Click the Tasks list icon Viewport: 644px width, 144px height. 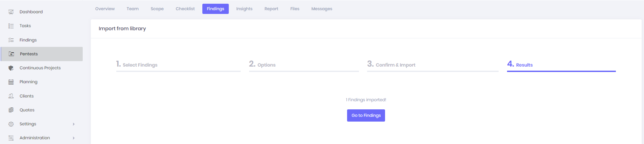pyautogui.click(x=11, y=26)
